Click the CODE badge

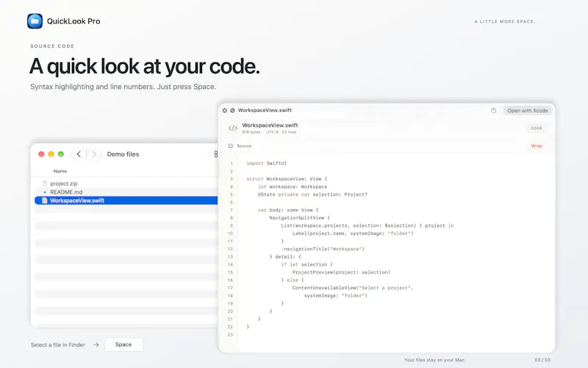(537, 128)
